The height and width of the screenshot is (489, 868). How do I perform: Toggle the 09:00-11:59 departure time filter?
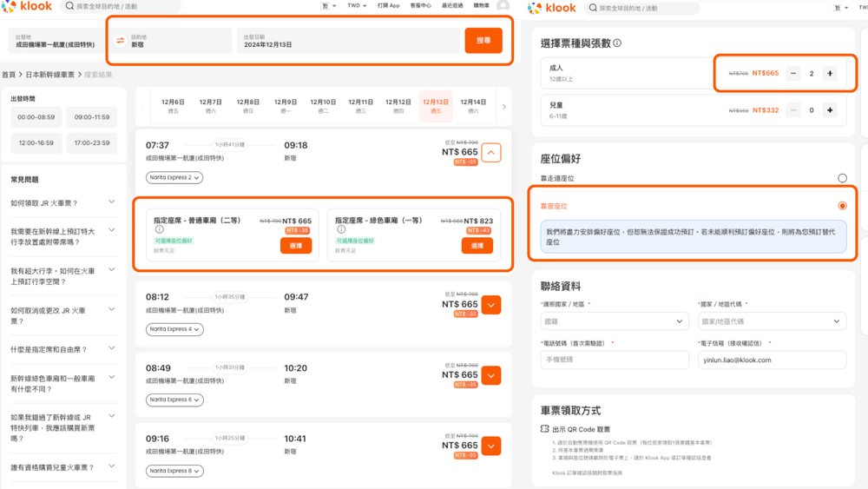[92, 117]
